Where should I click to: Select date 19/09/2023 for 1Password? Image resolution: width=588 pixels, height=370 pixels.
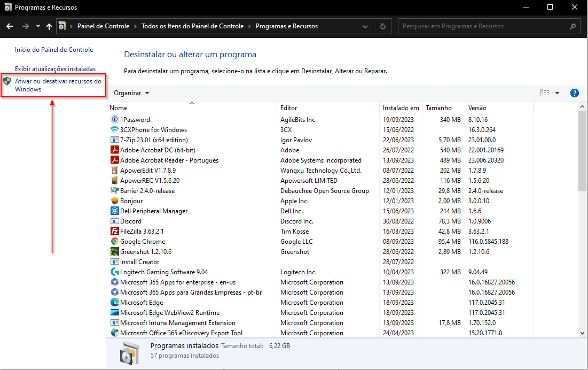coord(398,119)
